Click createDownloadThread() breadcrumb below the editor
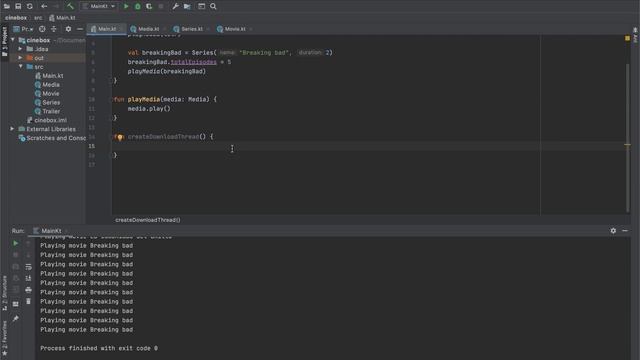Image resolution: width=640 pixels, height=360 pixels. 148,220
